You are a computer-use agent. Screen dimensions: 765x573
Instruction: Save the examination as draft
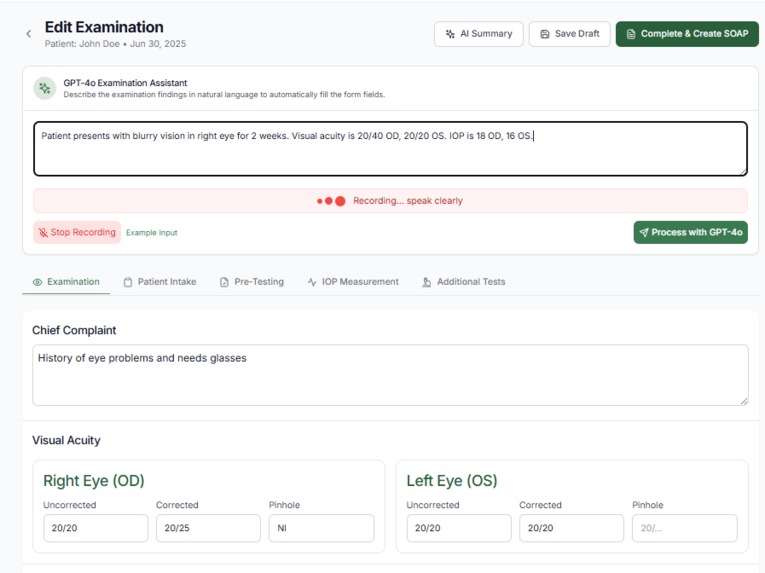tap(569, 34)
